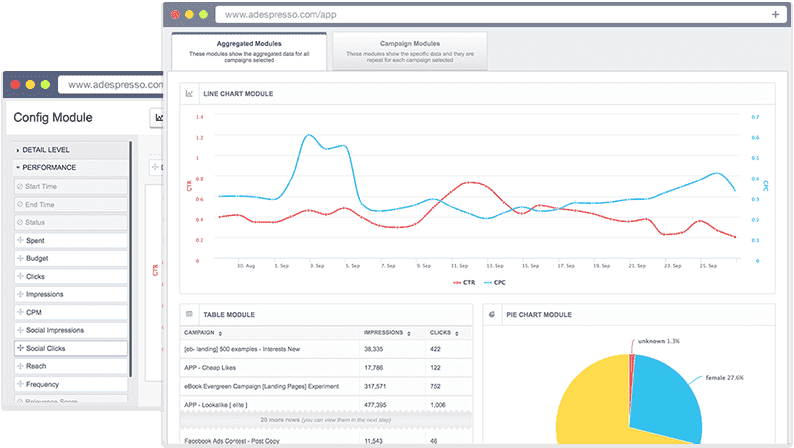Sort the table by Impressions column

coord(384,333)
